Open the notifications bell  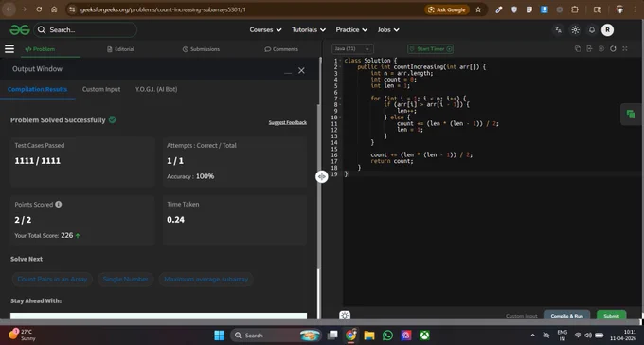[592, 29]
